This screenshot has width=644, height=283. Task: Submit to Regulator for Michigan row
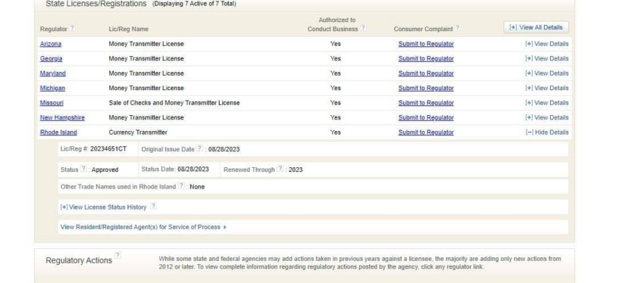click(426, 89)
